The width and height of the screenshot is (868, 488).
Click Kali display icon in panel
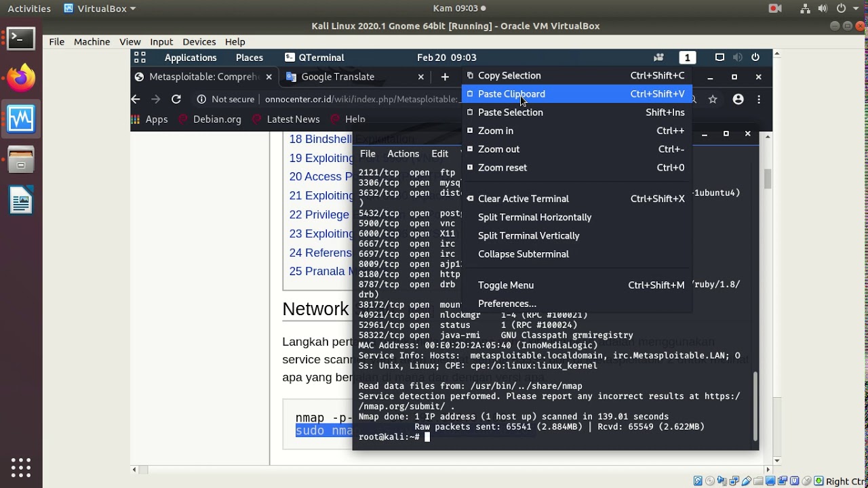click(720, 58)
